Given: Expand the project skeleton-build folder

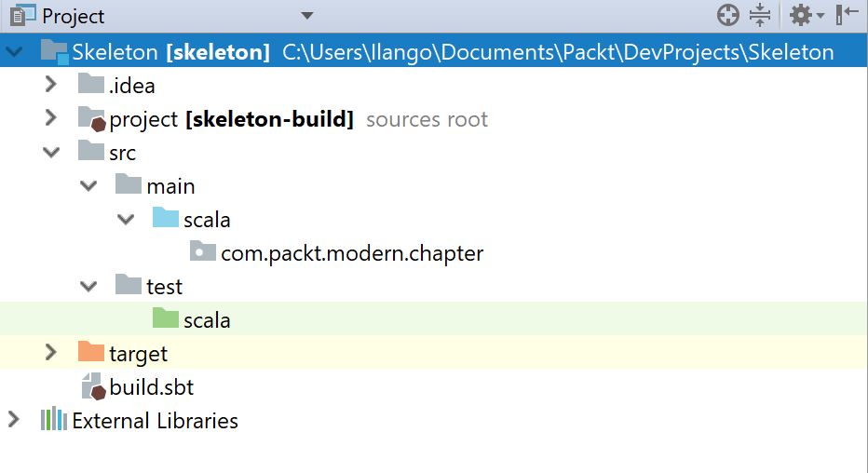Looking at the screenshot, I should click(51, 117).
